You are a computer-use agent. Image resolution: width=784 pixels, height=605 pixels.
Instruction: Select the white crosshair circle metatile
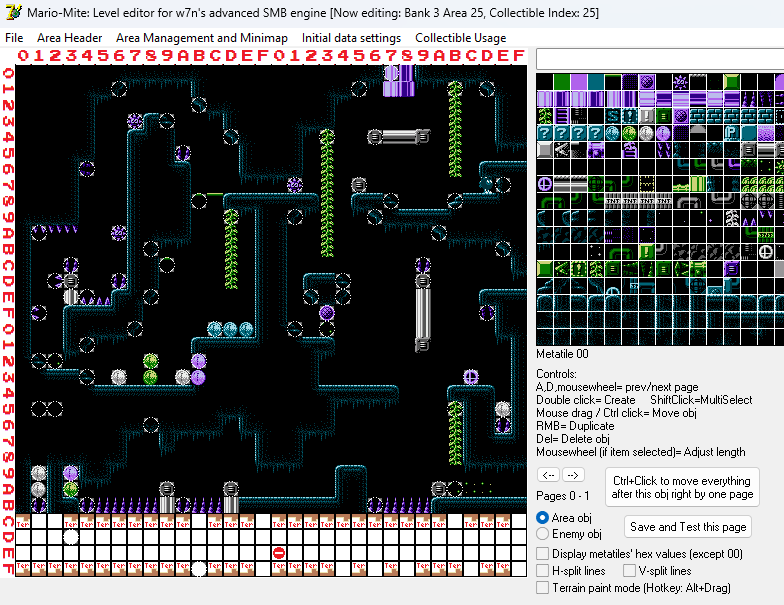[x=766, y=252]
